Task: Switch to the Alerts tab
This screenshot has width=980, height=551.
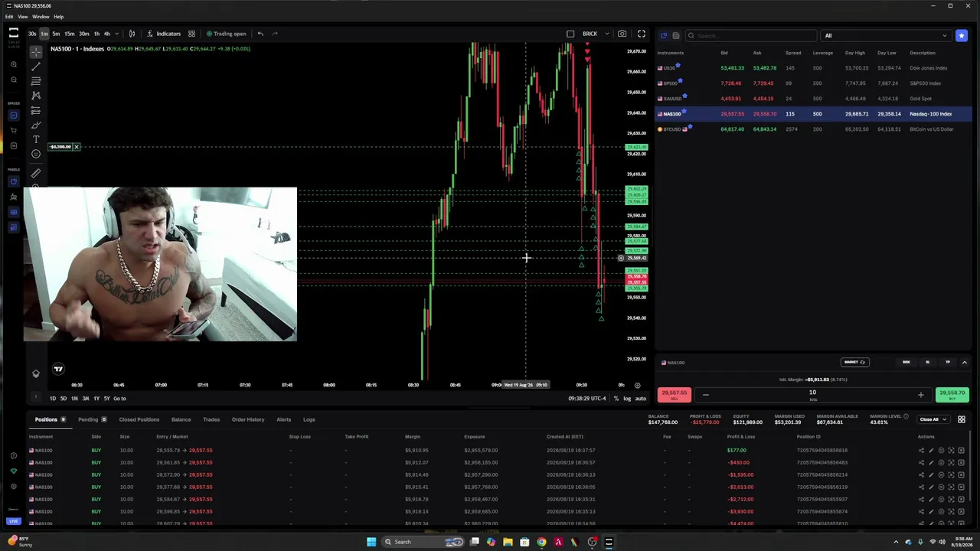Action: (x=283, y=419)
